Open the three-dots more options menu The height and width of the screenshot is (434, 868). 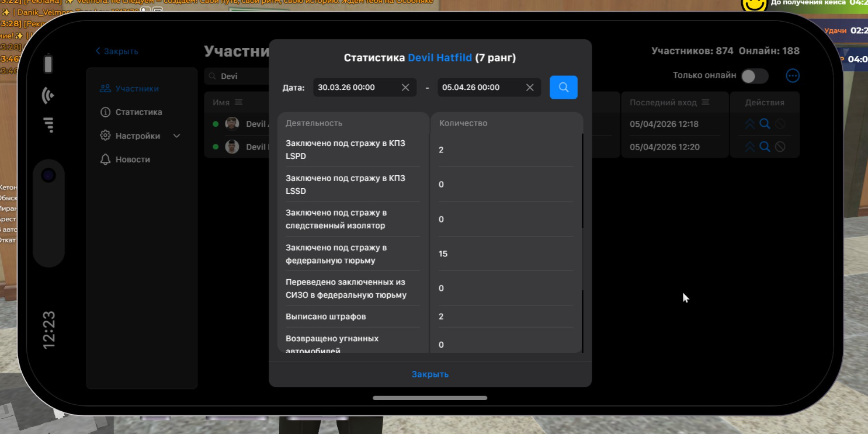[x=792, y=75]
